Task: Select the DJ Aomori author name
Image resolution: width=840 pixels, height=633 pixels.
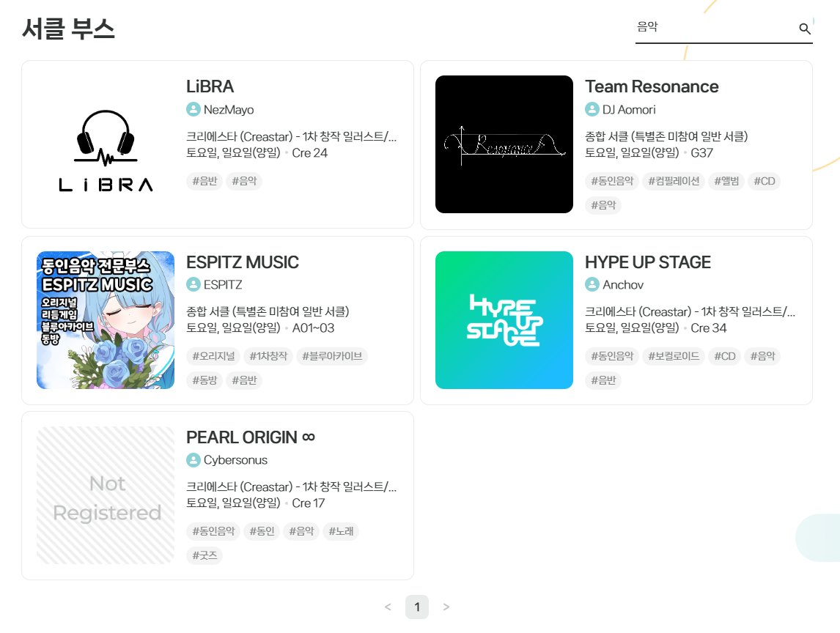Action: point(629,110)
